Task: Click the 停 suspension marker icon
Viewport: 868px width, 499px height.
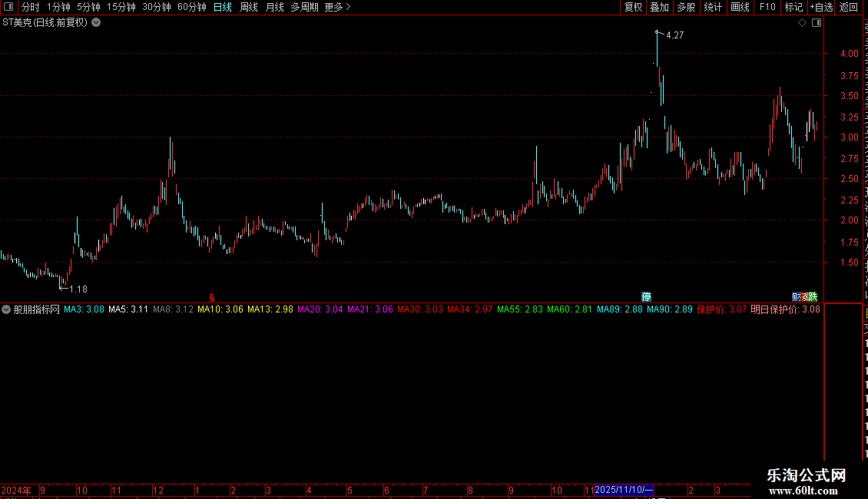Action: (x=646, y=297)
